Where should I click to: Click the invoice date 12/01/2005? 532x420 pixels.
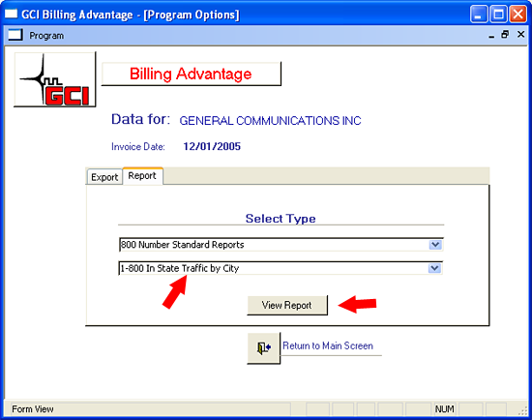212,146
